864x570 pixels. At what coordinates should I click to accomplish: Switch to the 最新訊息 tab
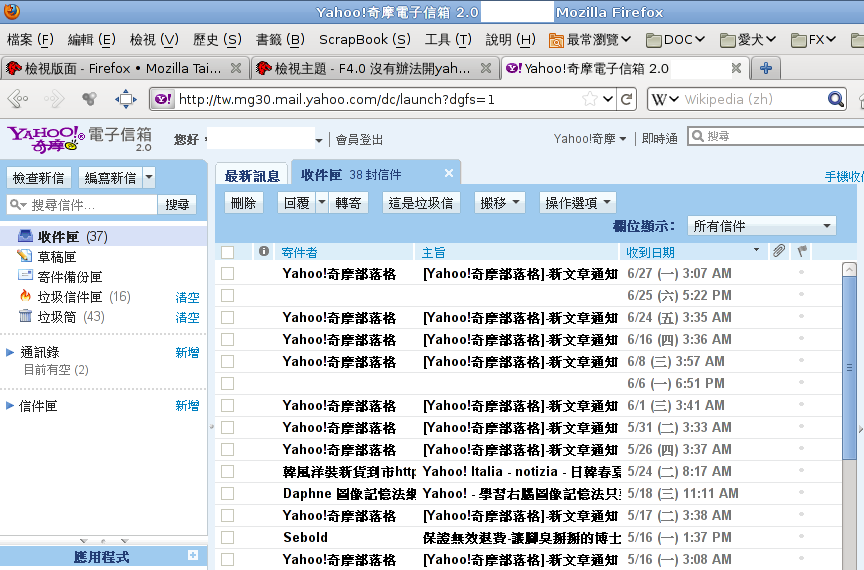[x=252, y=176]
